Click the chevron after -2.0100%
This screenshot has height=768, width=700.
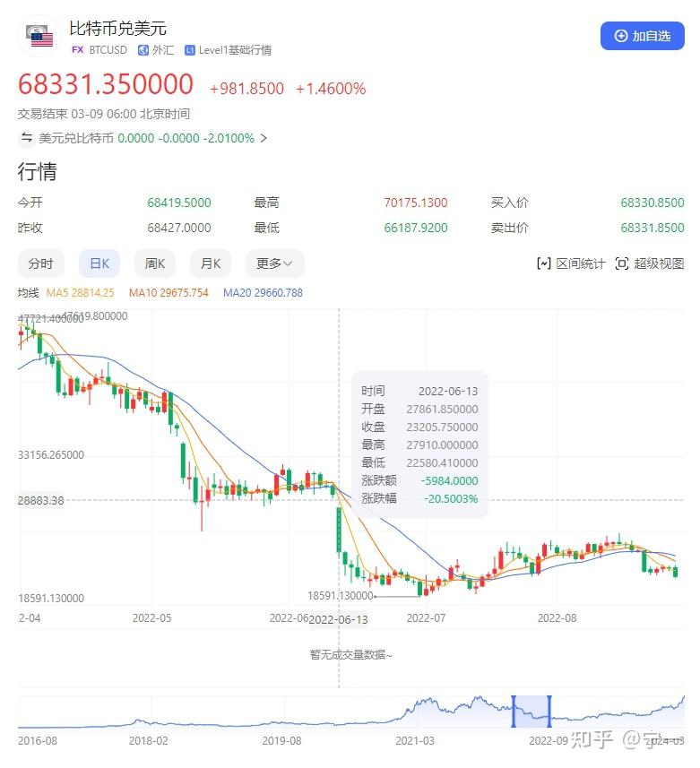coord(264,138)
